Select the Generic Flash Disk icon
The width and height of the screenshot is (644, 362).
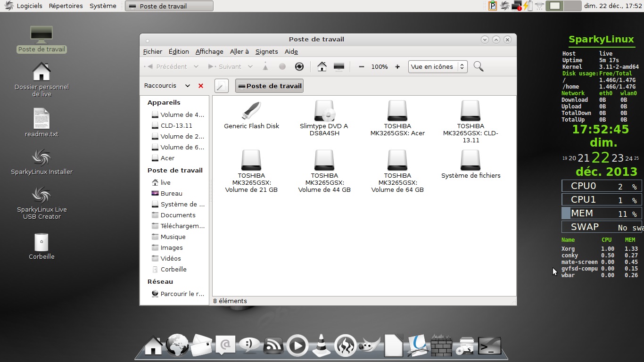251,115
